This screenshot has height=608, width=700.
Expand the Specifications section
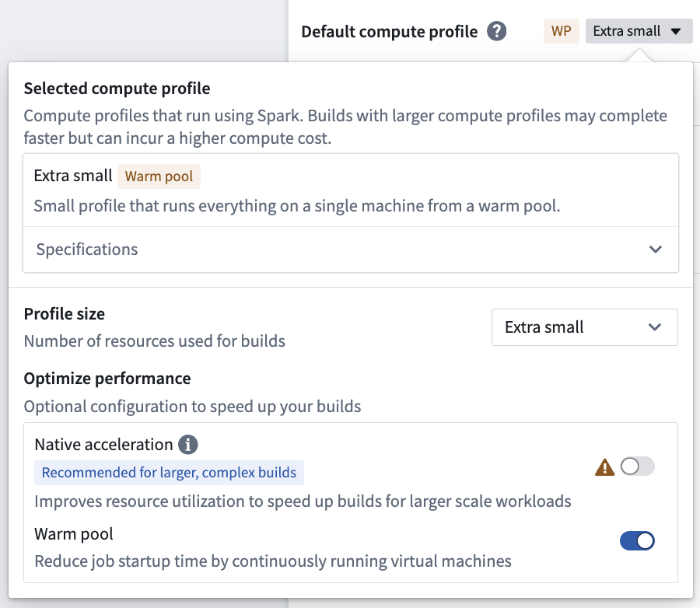[x=86, y=250]
